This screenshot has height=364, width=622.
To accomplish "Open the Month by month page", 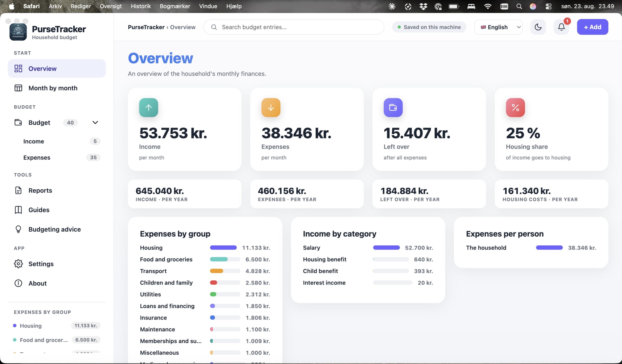I will (57, 88).
